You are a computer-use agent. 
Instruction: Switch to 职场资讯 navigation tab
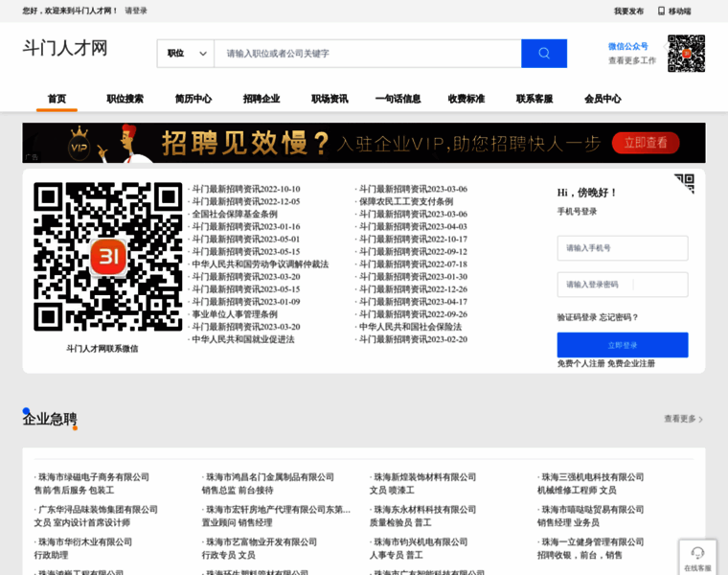330,99
